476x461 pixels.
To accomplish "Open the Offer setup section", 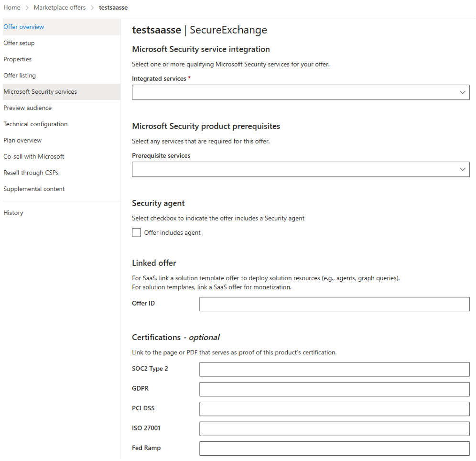I will point(19,43).
